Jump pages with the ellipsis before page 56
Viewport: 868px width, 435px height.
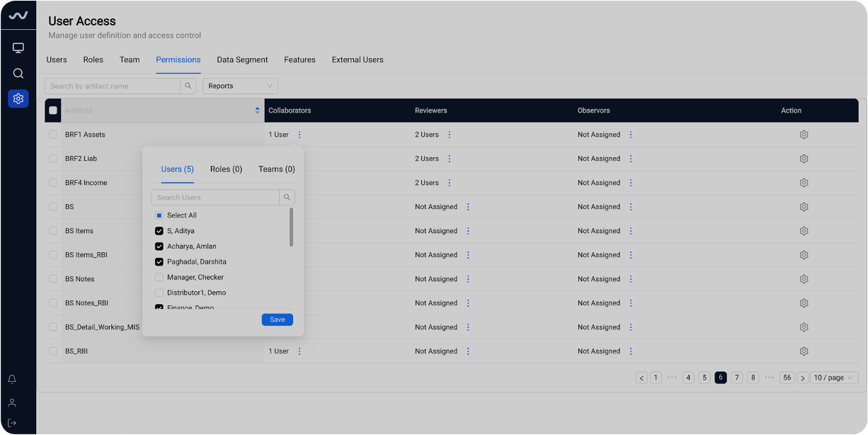[x=770, y=378]
